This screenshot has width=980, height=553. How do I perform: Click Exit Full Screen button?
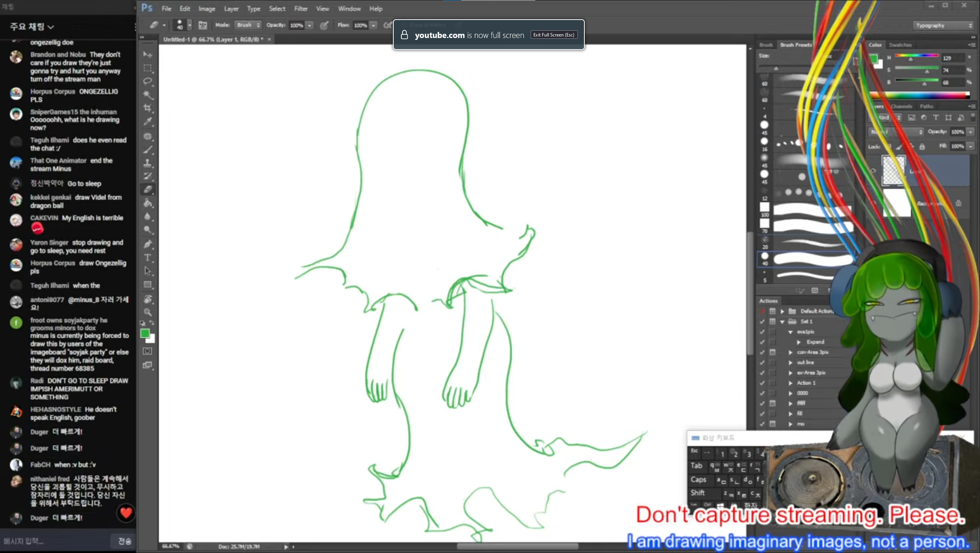(x=554, y=35)
